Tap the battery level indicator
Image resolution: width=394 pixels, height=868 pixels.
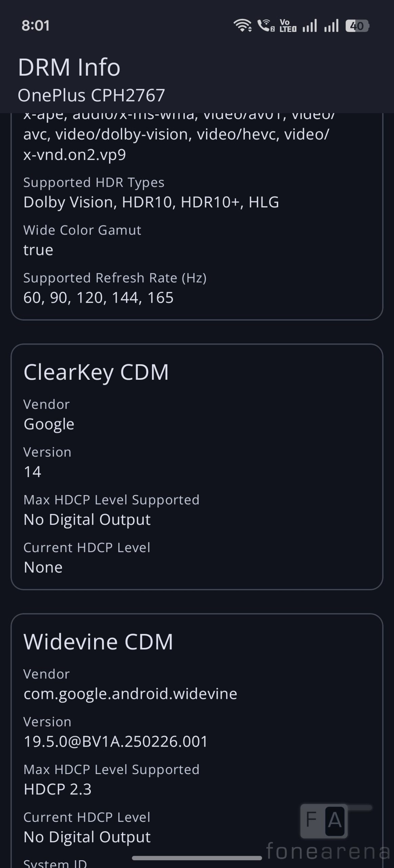coord(357,26)
